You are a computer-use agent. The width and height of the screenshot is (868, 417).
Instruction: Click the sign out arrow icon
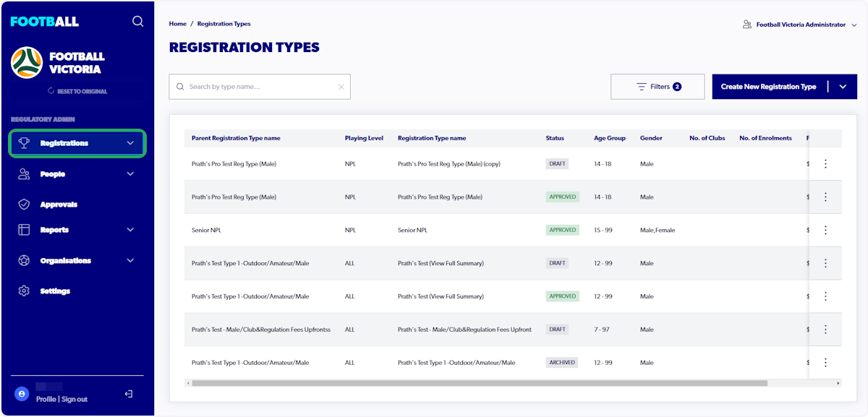coord(129,394)
